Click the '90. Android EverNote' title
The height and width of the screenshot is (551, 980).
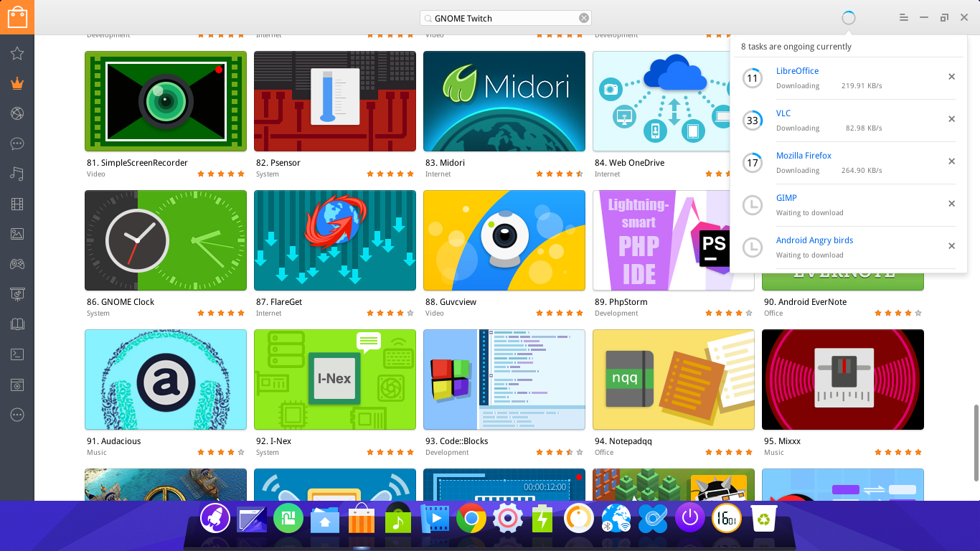(x=805, y=302)
